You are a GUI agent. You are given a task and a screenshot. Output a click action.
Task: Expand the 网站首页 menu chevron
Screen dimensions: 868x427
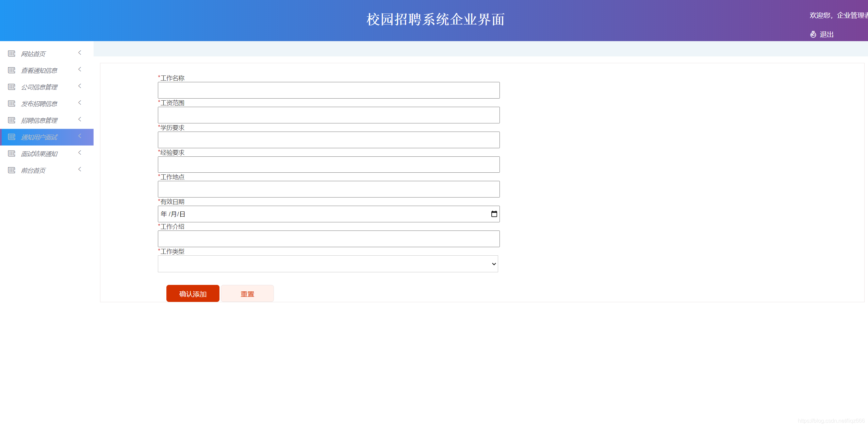tap(80, 53)
